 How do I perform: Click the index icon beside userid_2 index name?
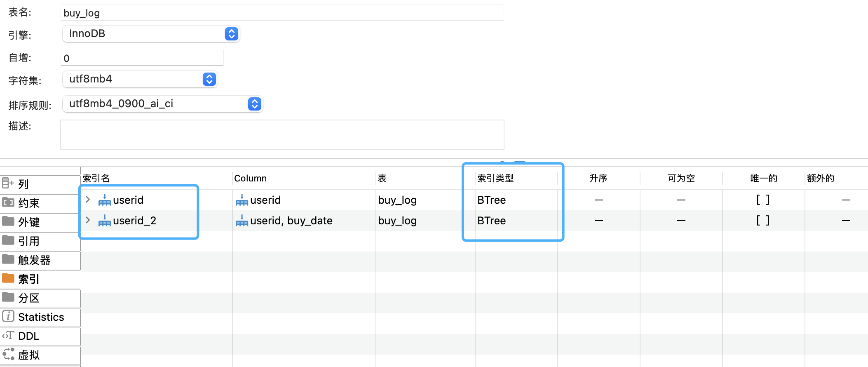(104, 221)
